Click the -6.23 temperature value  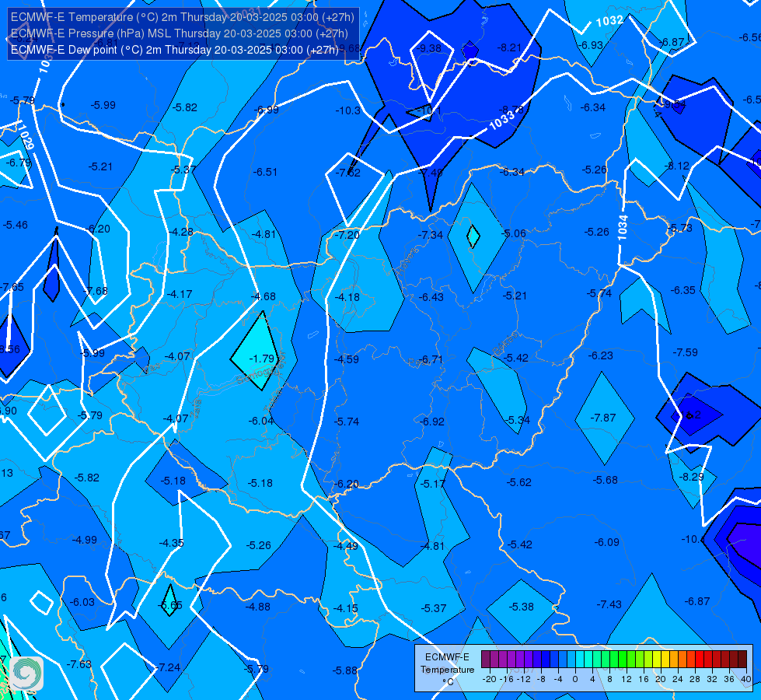pyautogui.click(x=600, y=355)
